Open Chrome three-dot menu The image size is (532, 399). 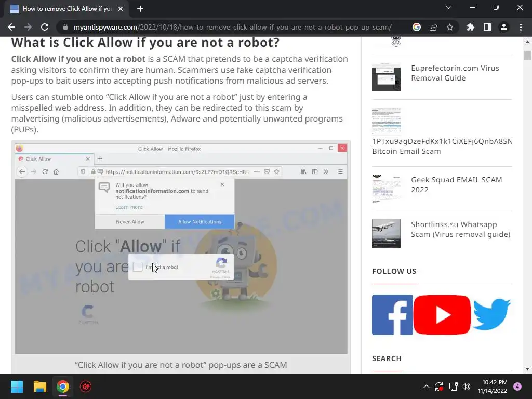coord(521,27)
